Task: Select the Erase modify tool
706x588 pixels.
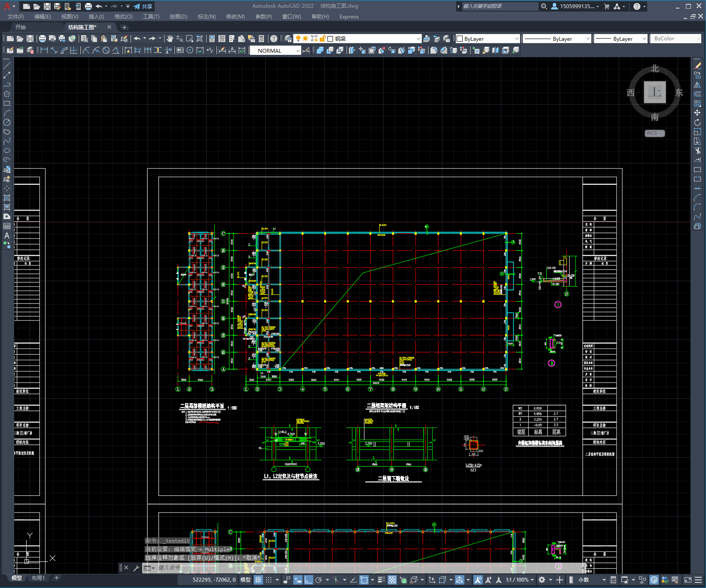Action: (697, 66)
